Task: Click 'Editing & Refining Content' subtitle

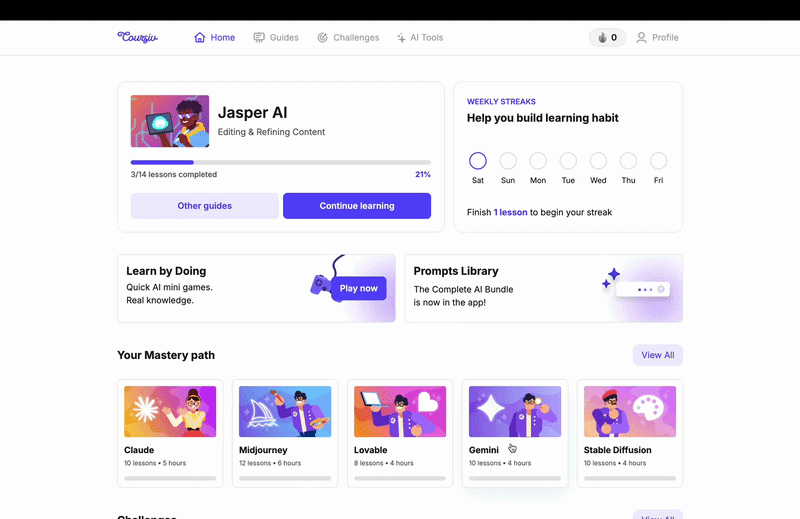Action: [271, 132]
